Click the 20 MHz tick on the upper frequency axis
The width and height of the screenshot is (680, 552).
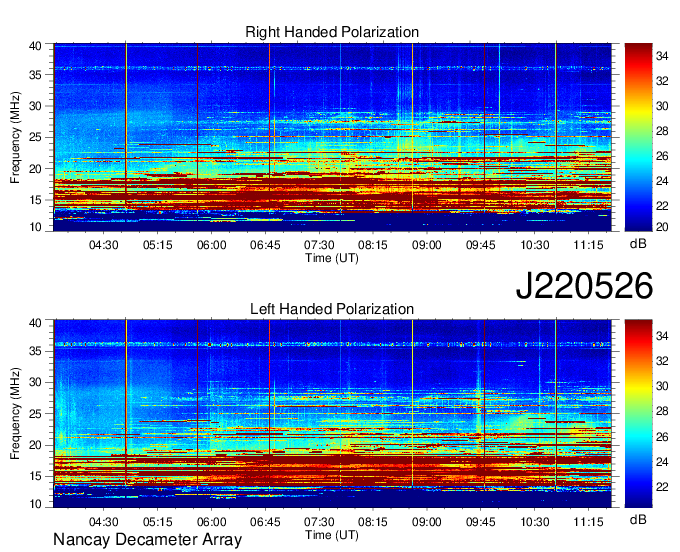coord(36,169)
